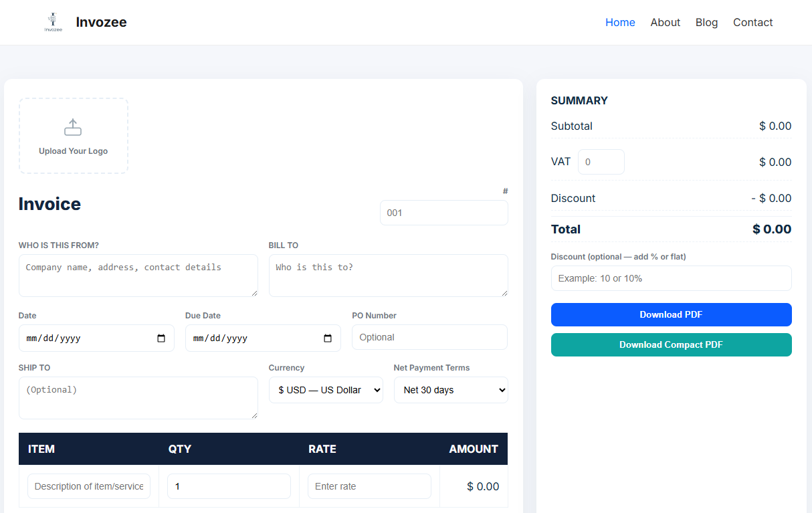Open the About page
Viewport: 812px width, 513px height.
click(665, 22)
